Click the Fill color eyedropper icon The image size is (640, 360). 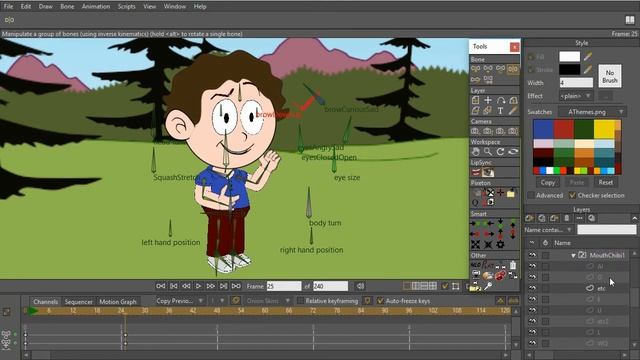[x=588, y=56]
